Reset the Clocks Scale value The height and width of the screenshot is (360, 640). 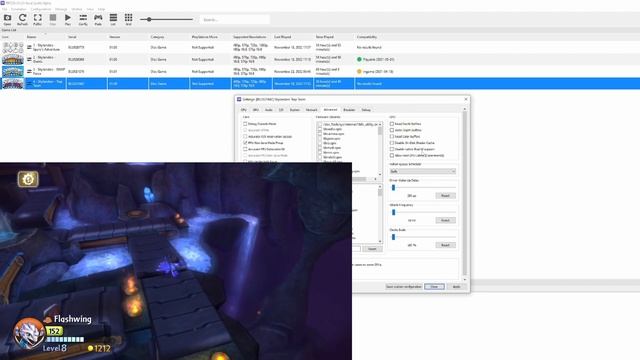tap(445, 245)
